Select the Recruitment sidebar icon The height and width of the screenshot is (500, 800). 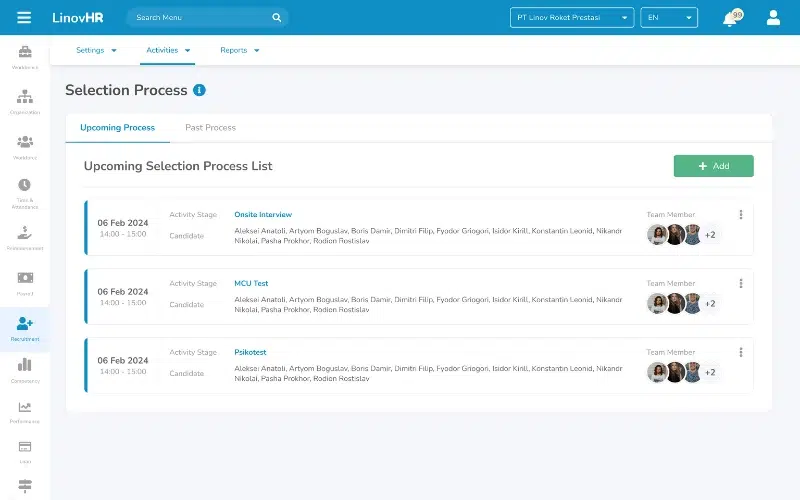point(25,327)
